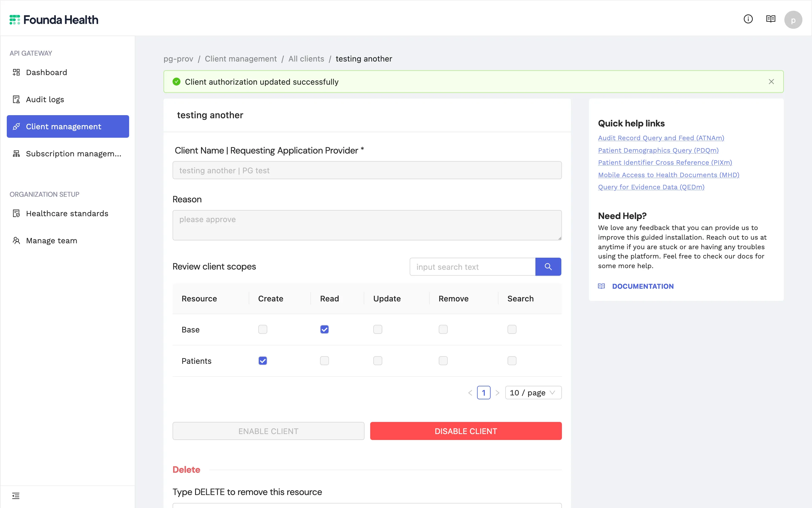Click the DISABLE CLIENT button
Screen dimensions: 812x508
pyautogui.click(x=466, y=431)
